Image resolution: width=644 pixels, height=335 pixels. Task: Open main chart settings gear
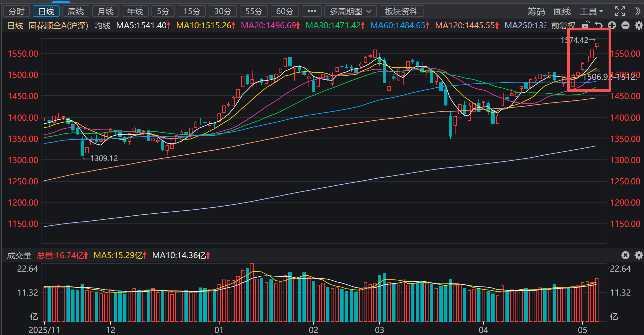[x=639, y=25]
